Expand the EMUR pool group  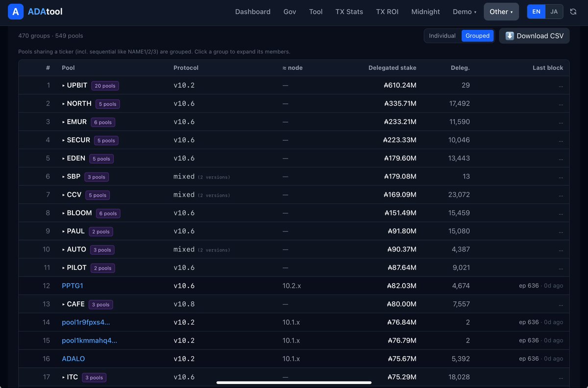point(74,122)
